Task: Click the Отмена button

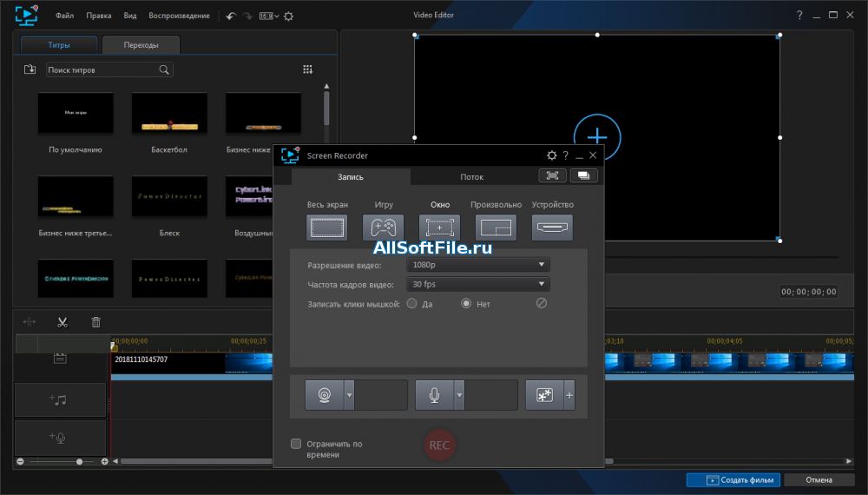Action: click(819, 479)
